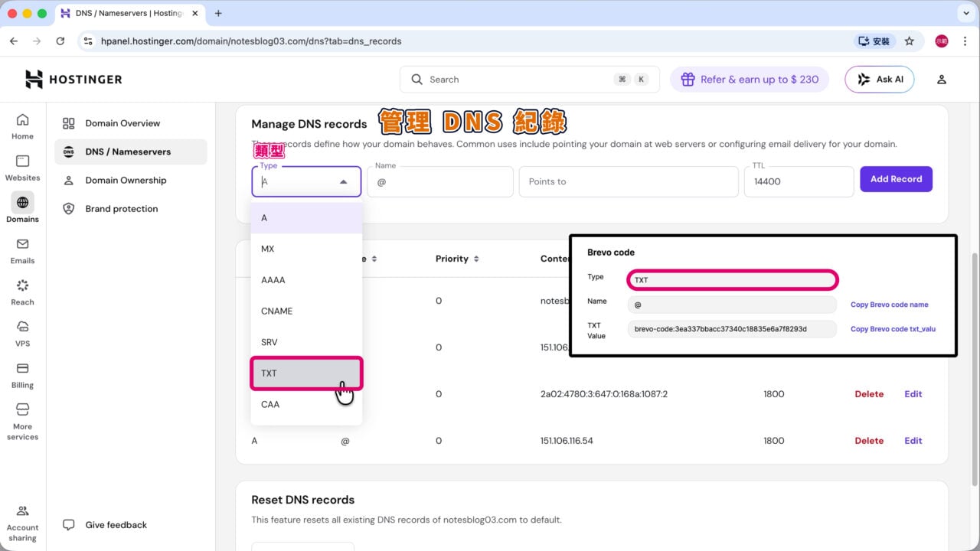
Task: Click Copy Brevo code name link
Action: click(889, 305)
